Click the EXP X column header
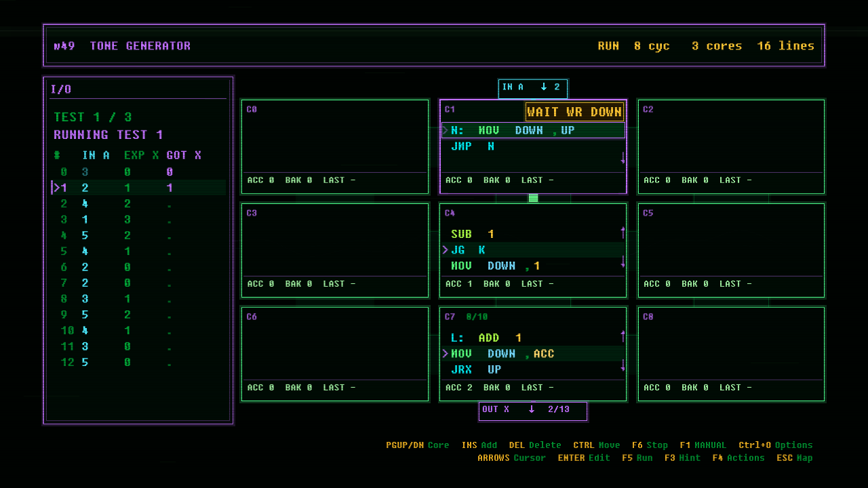Image resolution: width=868 pixels, height=488 pixels. click(x=141, y=155)
